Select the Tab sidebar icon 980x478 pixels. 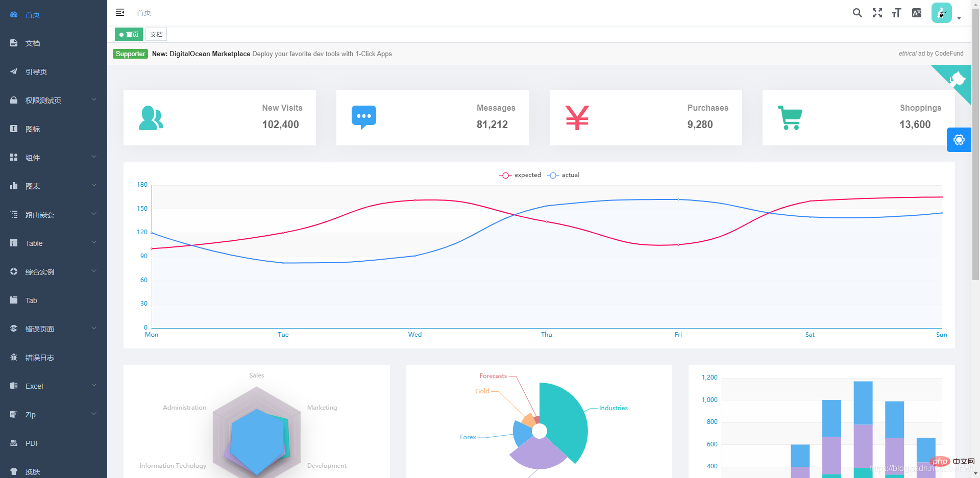coord(14,300)
